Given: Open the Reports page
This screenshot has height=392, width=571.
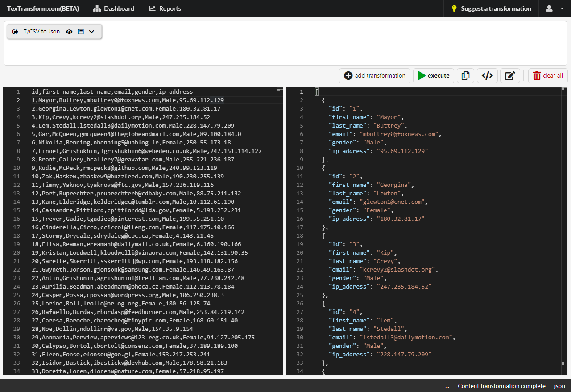Looking at the screenshot, I should [x=165, y=8].
